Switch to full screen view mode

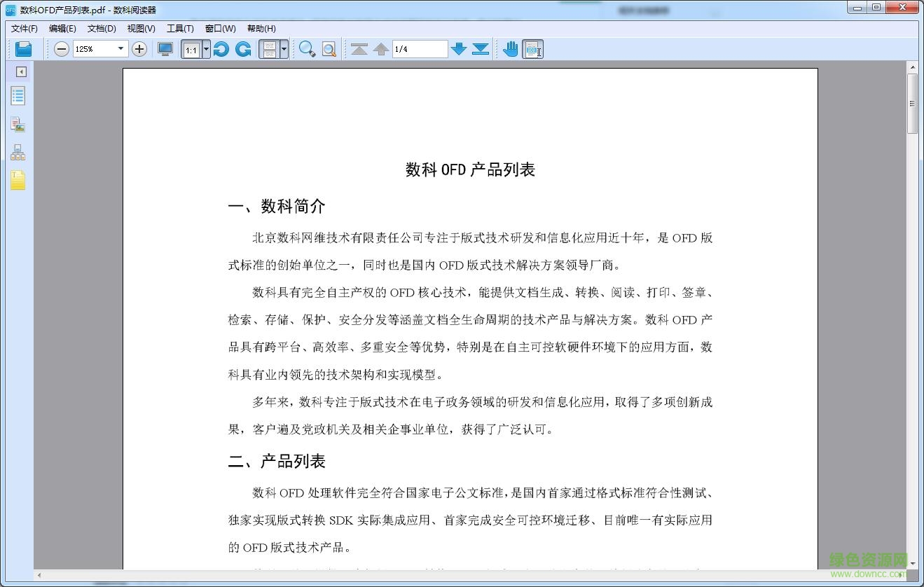165,48
